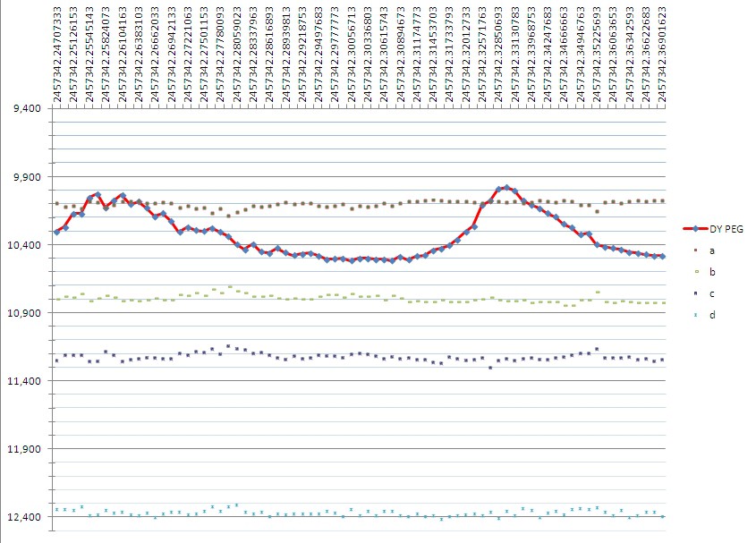Click x-axis label 2457342.36901623
Image resolution: width=756 pixels, height=543 pixels.
(664, 55)
